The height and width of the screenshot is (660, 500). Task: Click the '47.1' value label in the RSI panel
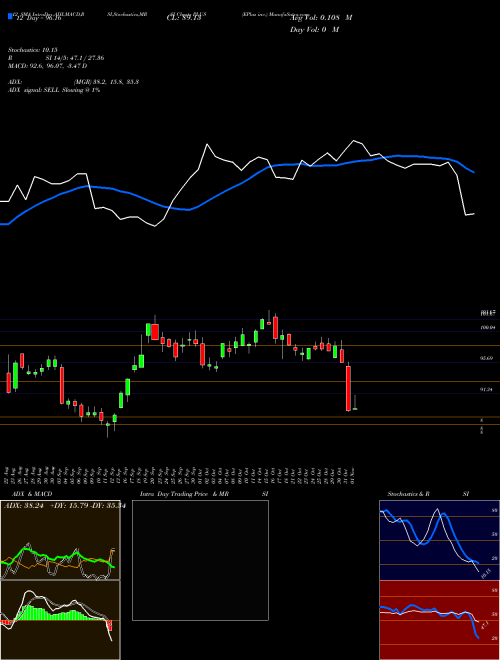(484, 625)
